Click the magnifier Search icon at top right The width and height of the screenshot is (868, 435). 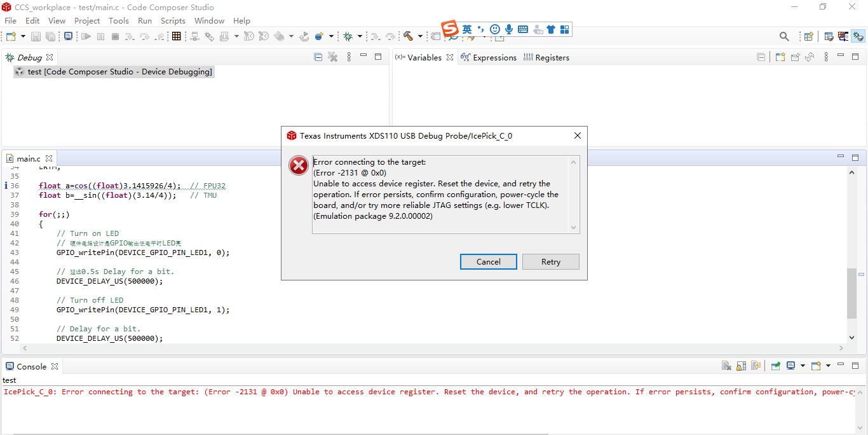coord(784,37)
